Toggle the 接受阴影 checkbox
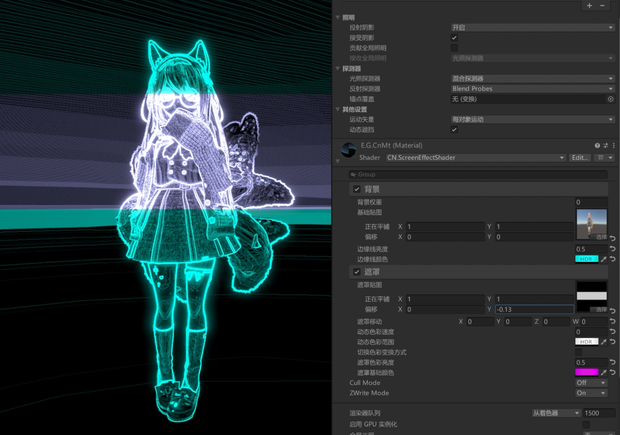The height and width of the screenshot is (435, 620). (454, 38)
